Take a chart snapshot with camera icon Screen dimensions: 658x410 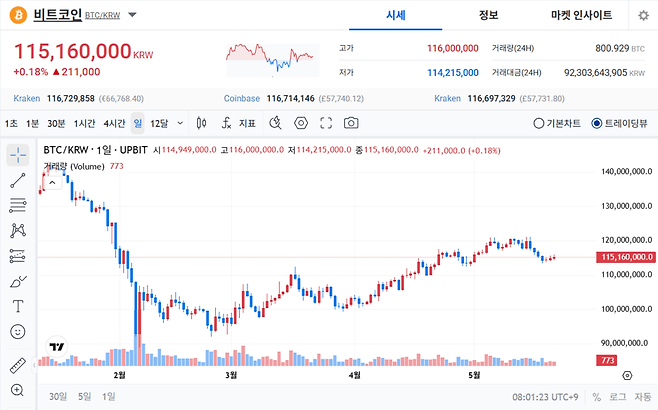[351, 123]
